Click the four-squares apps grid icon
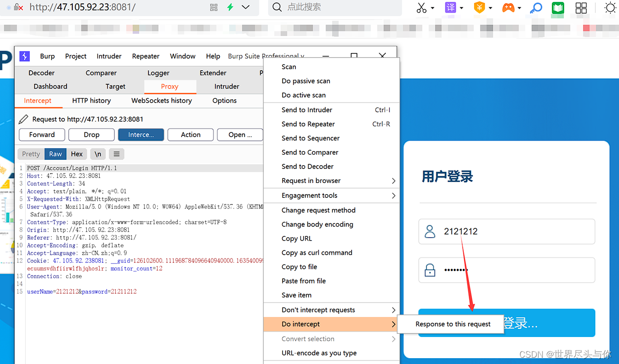The width and height of the screenshot is (619, 364). [x=581, y=8]
